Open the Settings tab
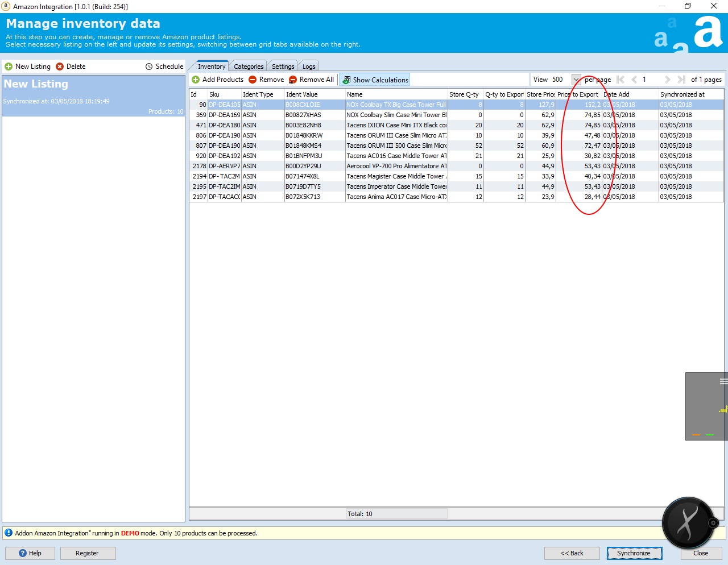728x565 pixels. tap(283, 67)
